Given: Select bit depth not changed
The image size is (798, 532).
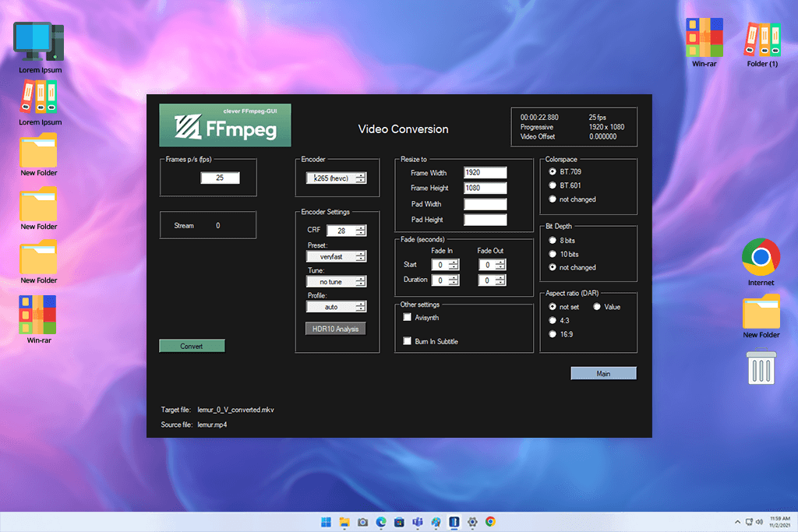Looking at the screenshot, I should point(553,267).
